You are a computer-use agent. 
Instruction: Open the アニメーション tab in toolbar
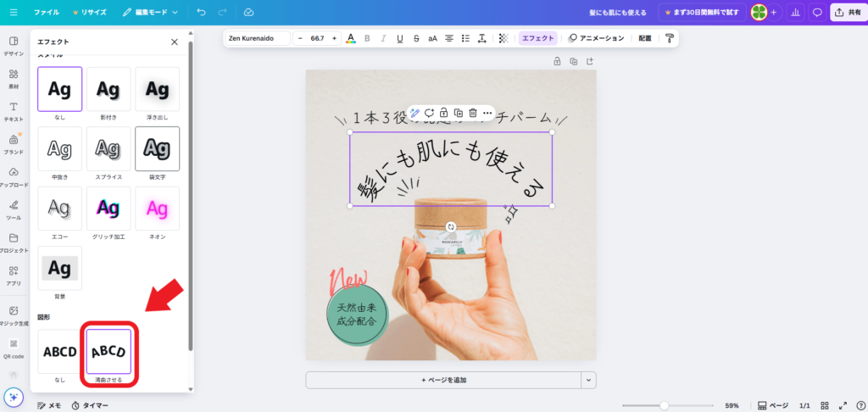(596, 38)
